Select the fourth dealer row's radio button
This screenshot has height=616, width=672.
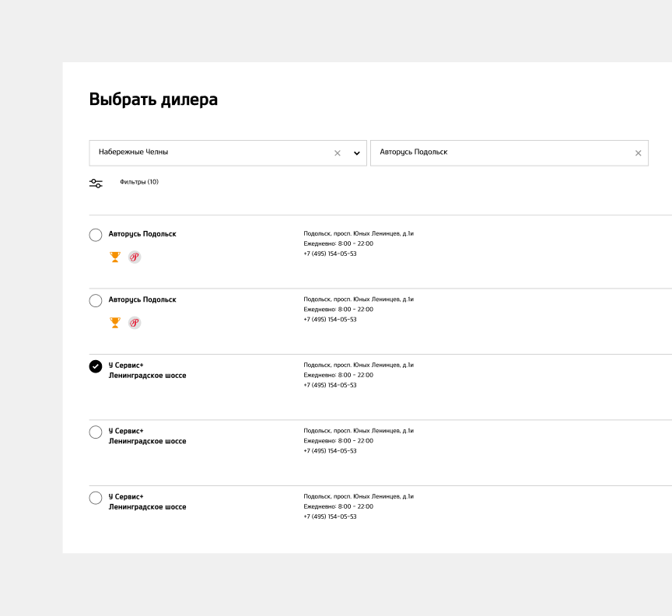96,432
